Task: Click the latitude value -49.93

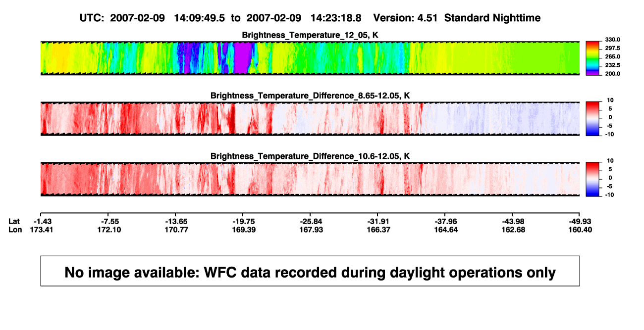Action: point(581,221)
